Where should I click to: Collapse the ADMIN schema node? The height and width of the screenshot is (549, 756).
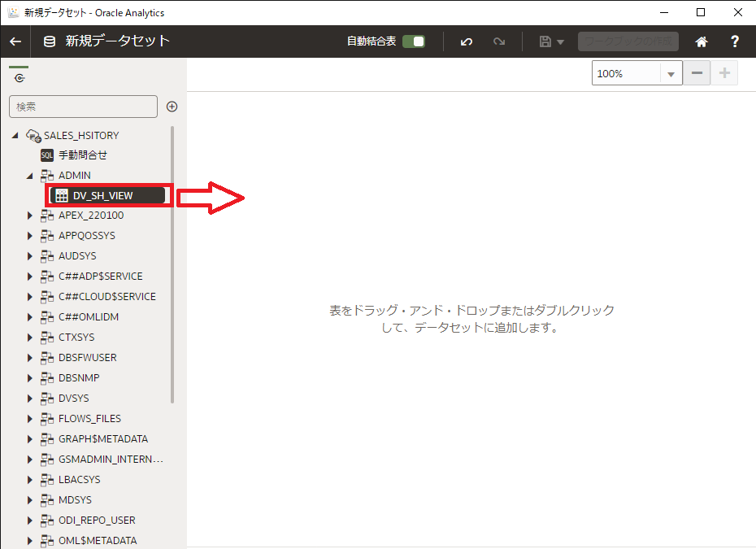[30, 175]
